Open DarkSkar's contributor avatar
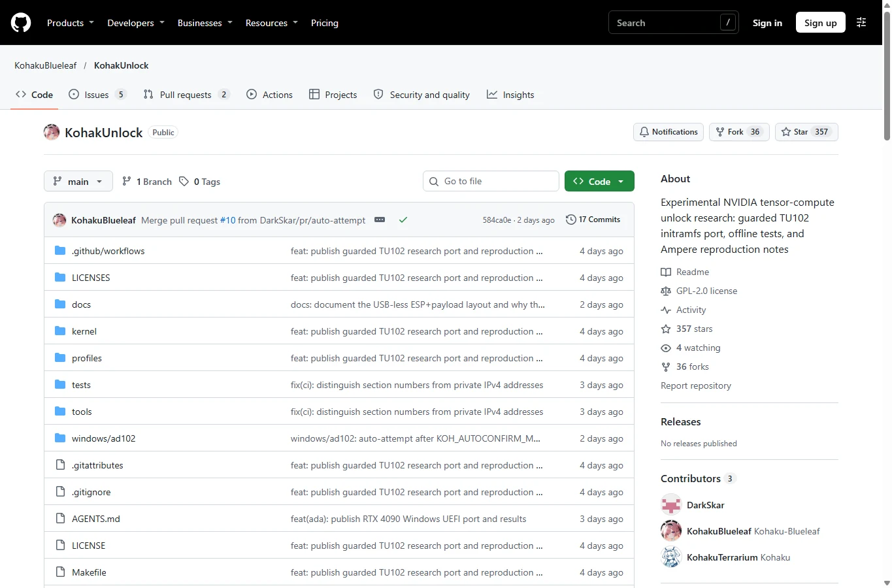The width and height of the screenshot is (892, 588). click(671, 505)
